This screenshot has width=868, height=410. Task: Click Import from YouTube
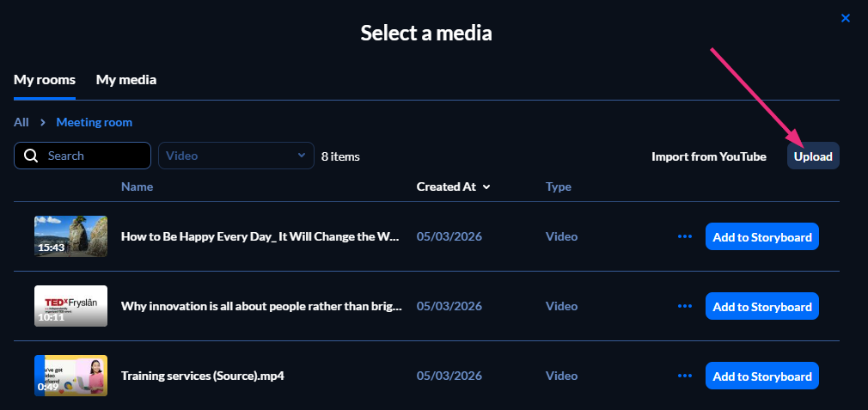click(708, 156)
